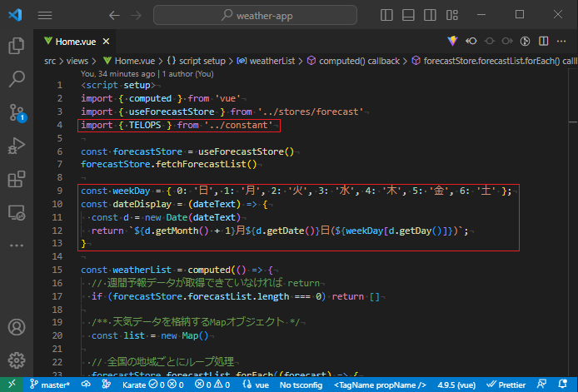578x392 pixels.
Task: Click the TELOPS identifier on line 4
Action: (145, 125)
